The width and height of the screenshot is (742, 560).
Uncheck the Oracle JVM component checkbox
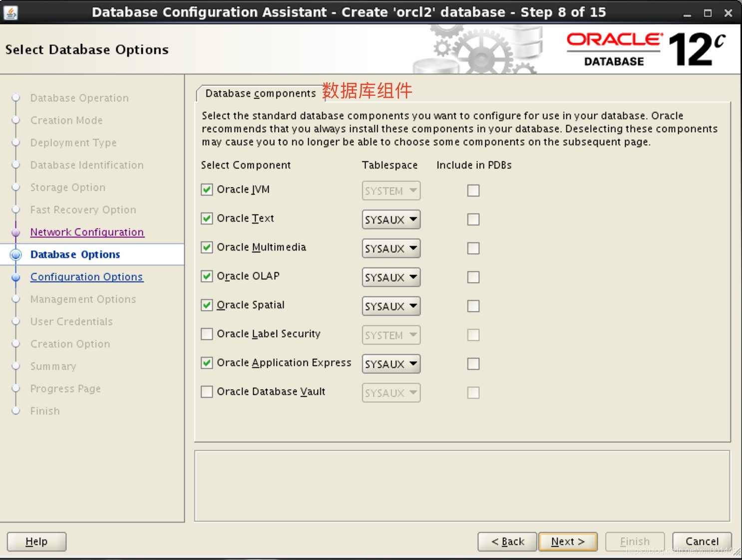[x=207, y=190]
